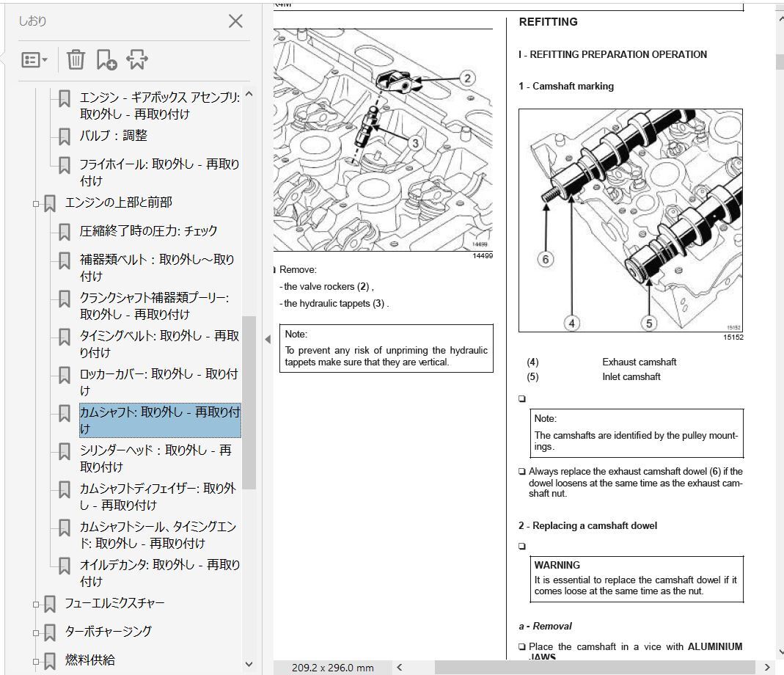Image resolution: width=784 pixels, height=675 pixels.
Task: Expand the ターボチャージング section
Action: [35, 633]
